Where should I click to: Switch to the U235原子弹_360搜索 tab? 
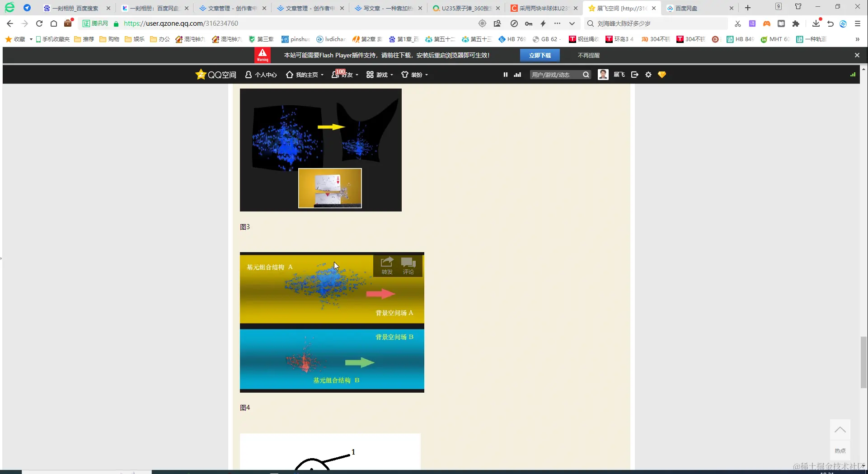(x=466, y=8)
